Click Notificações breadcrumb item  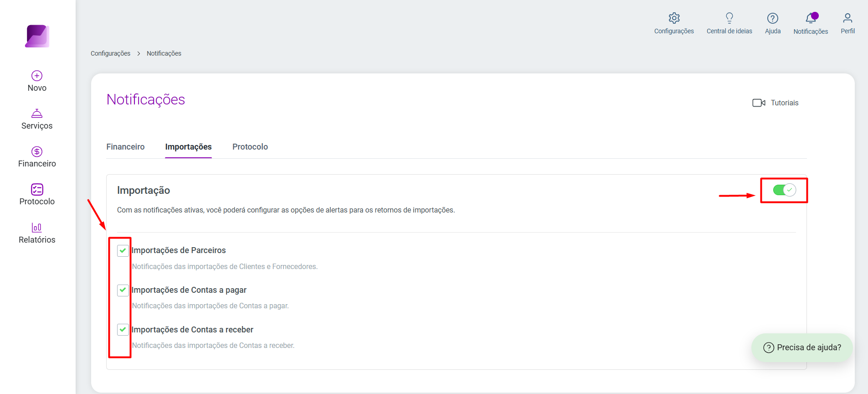(x=164, y=53)
